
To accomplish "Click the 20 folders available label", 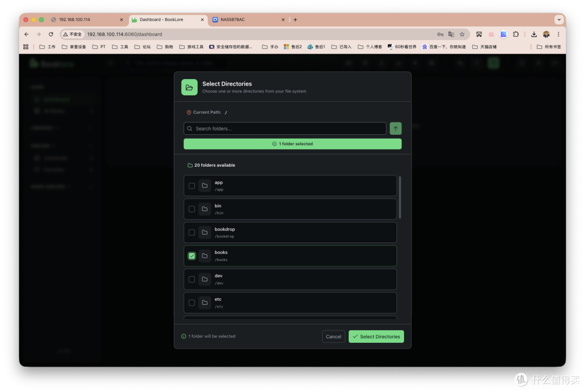I will 214,165.
